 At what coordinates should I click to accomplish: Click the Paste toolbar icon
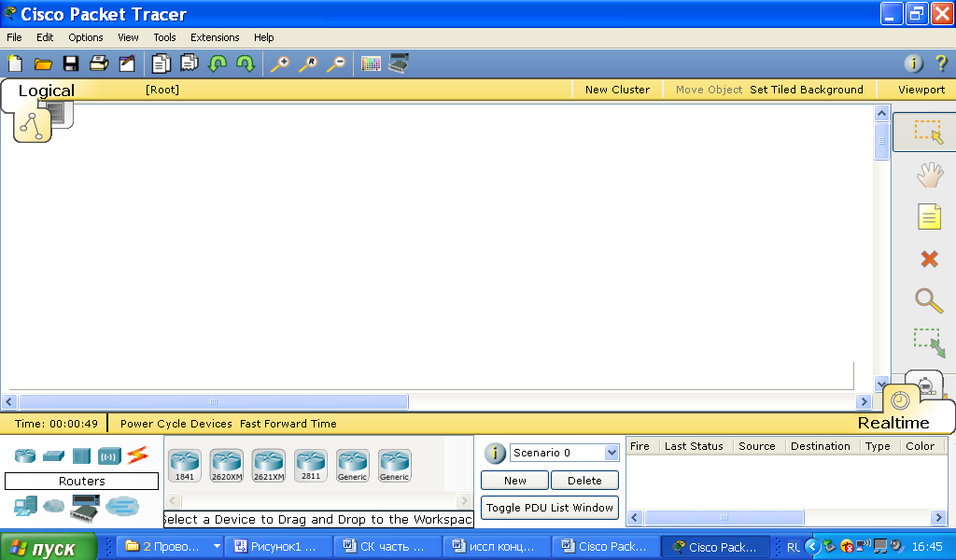[189, 63]
